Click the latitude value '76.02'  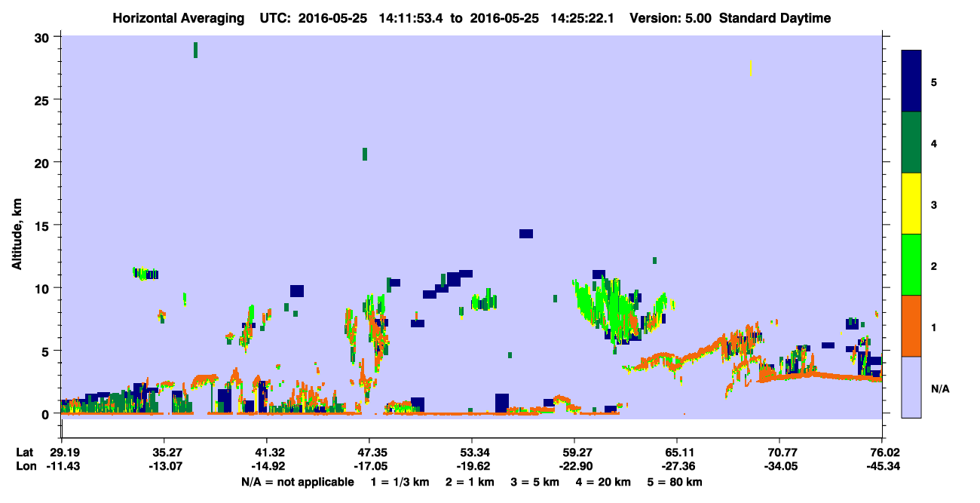[882, 452]
